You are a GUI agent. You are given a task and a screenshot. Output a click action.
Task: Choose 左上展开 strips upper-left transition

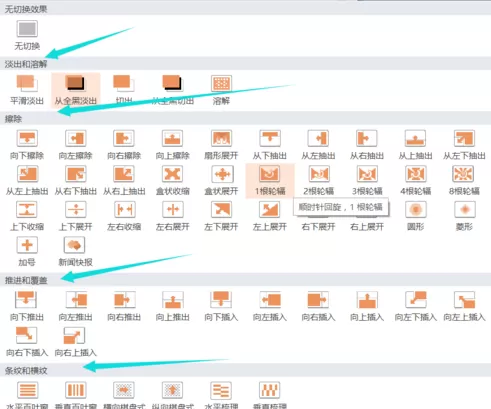point(270,216)
